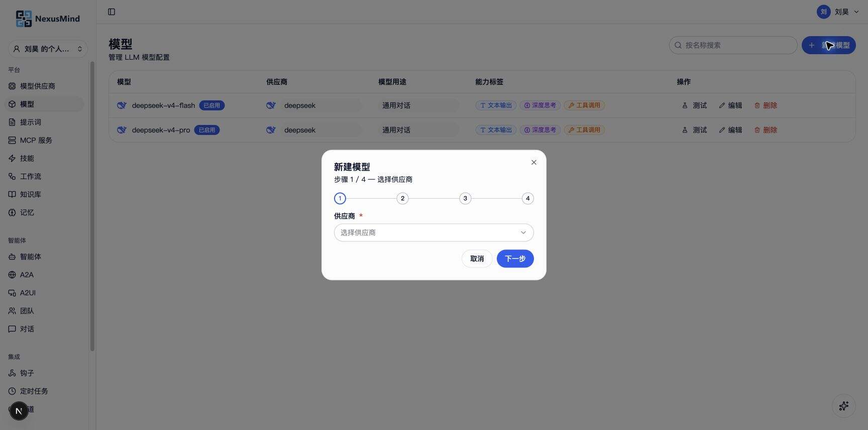868x430 pixels.
Task: Open the 刘昊 user account menu
Action: pos(838,12)
